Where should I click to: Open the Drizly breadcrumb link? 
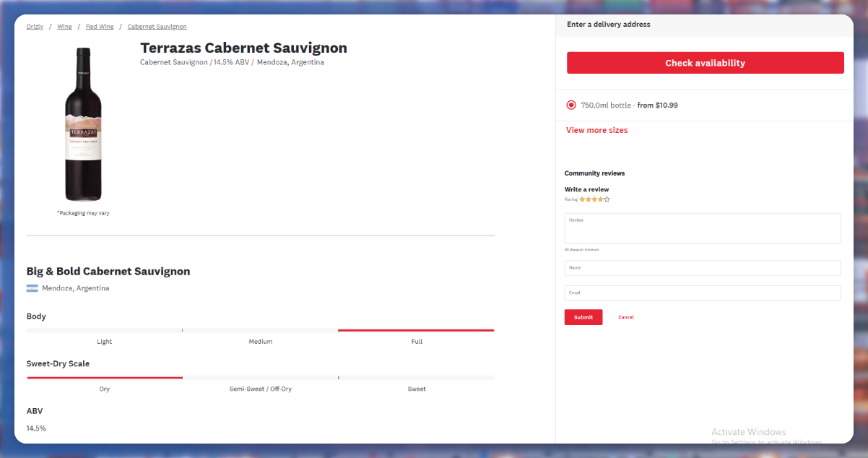(35, 27)
